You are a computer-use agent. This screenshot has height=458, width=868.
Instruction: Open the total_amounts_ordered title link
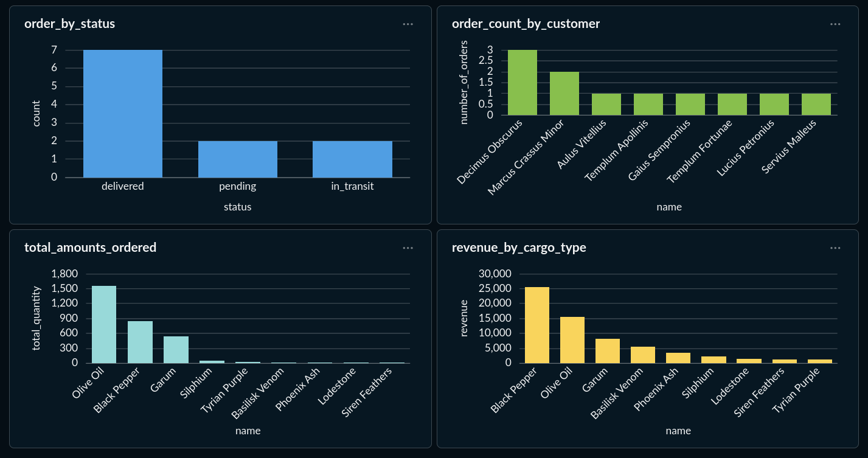point(90,248)
